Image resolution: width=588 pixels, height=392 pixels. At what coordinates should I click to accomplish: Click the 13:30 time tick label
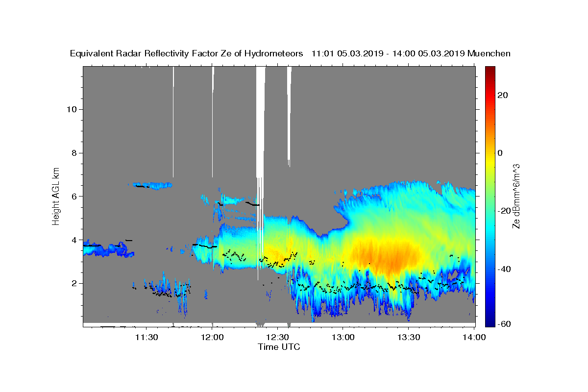click(x=408, y=337)
